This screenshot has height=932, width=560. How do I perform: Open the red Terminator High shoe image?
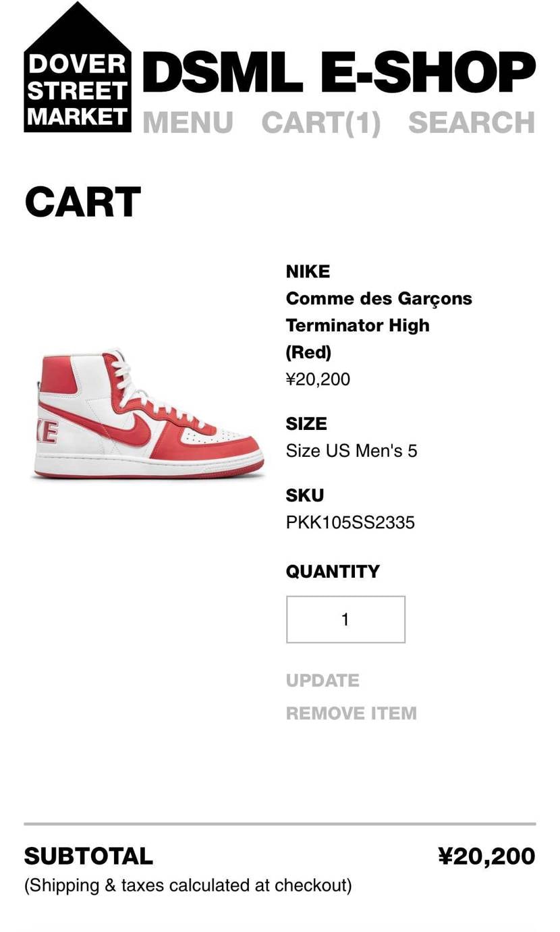pyautogui.click(x=148, y=416)
